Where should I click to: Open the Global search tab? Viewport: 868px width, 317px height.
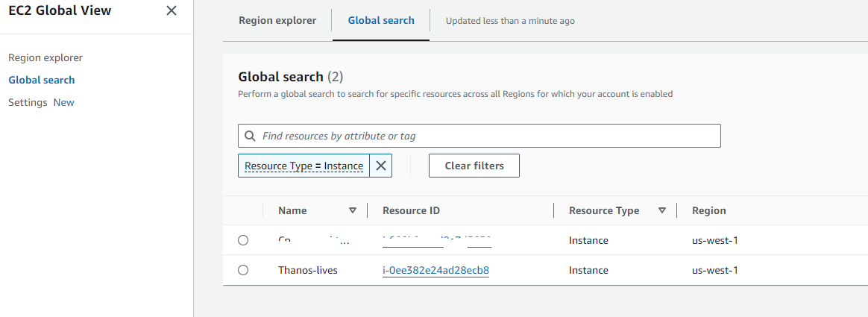coord(380,20)
